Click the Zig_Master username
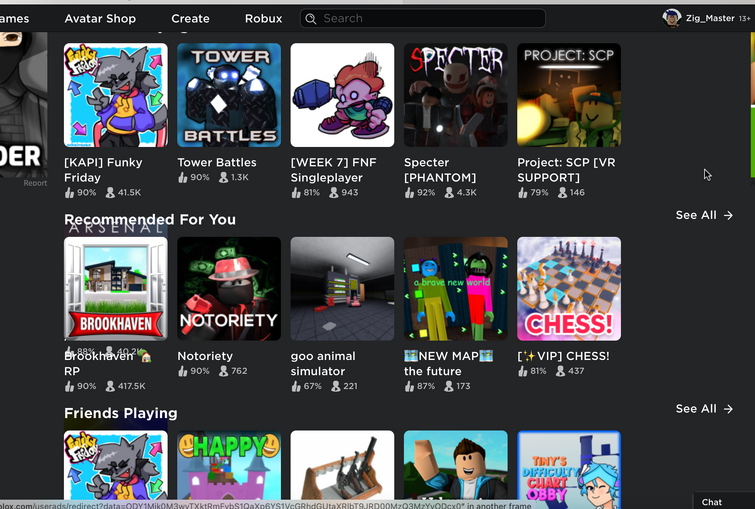 710,18
